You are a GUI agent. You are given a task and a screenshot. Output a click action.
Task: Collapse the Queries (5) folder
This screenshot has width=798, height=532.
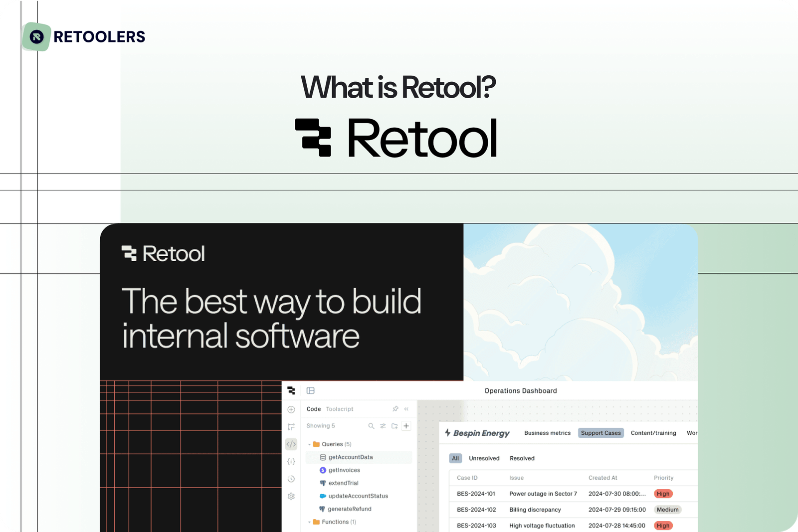(x=309, y=444)
